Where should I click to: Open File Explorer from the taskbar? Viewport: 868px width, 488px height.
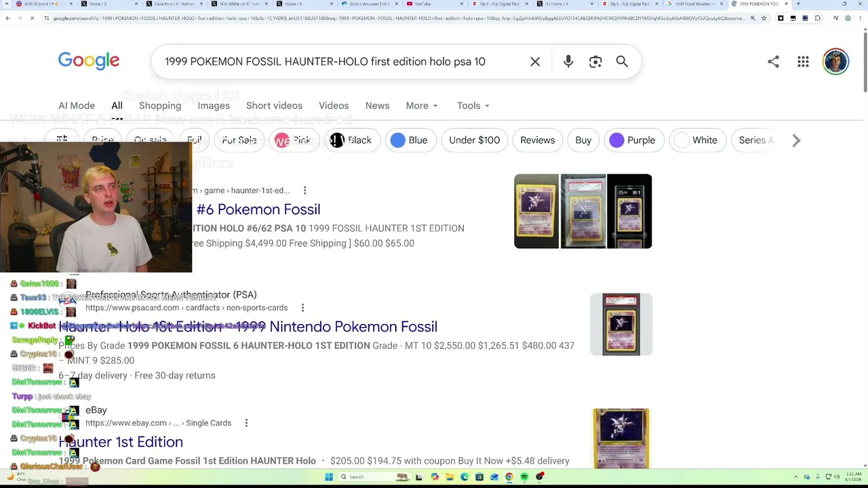[x=450, y=477]
